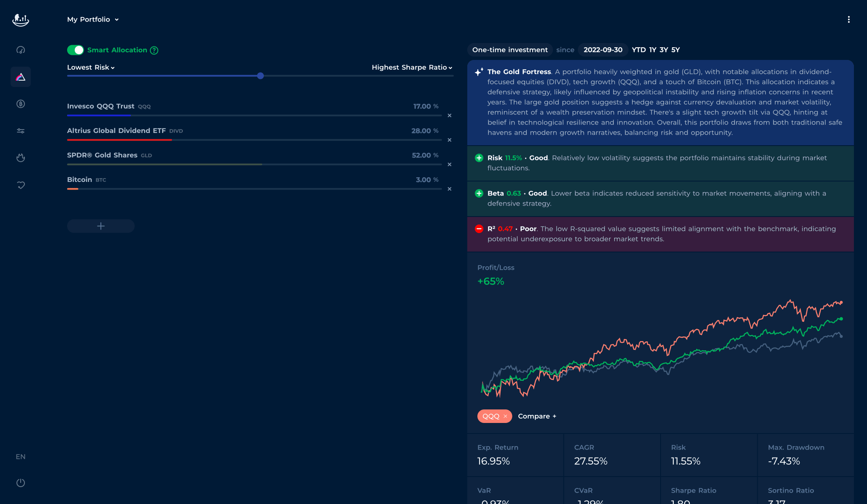
Task: Click the Invesco QQQ Trust name
Action: pyautogui.click(x=100, y=106)
